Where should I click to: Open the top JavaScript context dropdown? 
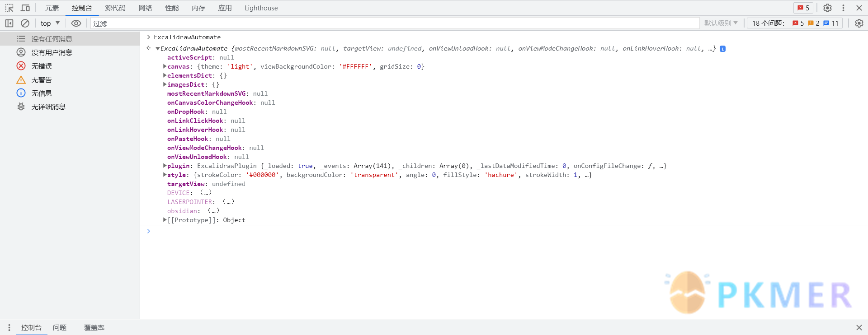pyautogui.click(x=50, y=23)
